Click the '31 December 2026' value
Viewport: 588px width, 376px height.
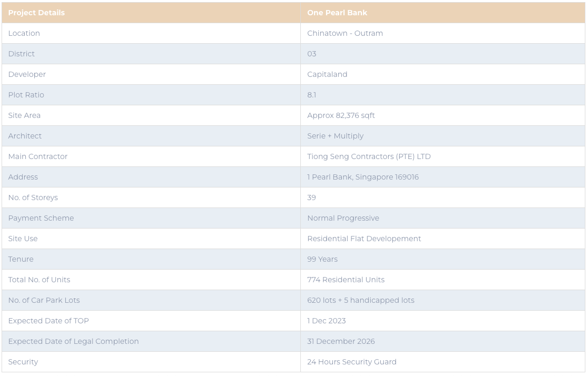pos(341,341)
